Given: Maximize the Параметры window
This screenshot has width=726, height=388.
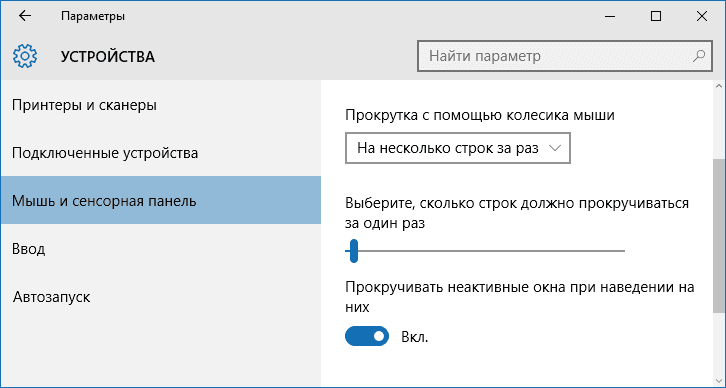Looking at the screenshot, I should (x=656, y=16).
